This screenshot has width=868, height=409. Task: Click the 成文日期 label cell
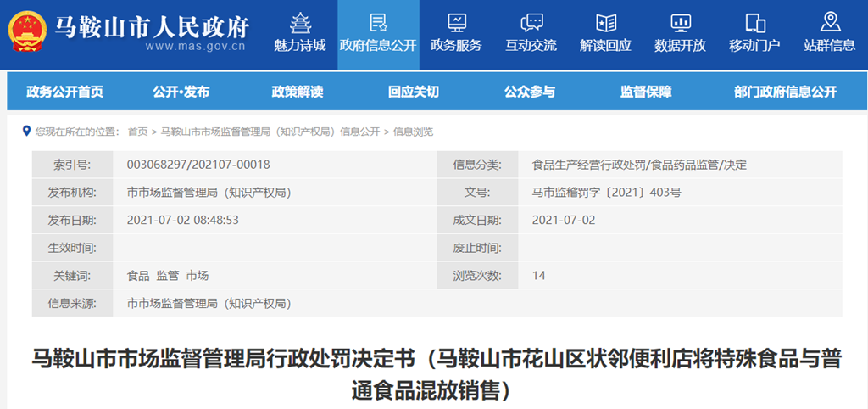pyautogui.click(x=478, y=220)
